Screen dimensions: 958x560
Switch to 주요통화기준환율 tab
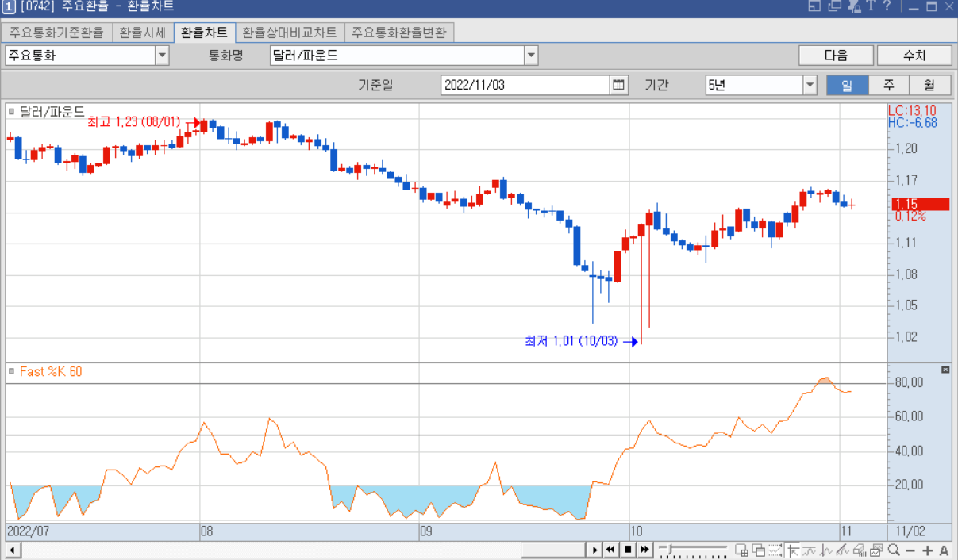[x=56, y=33]
